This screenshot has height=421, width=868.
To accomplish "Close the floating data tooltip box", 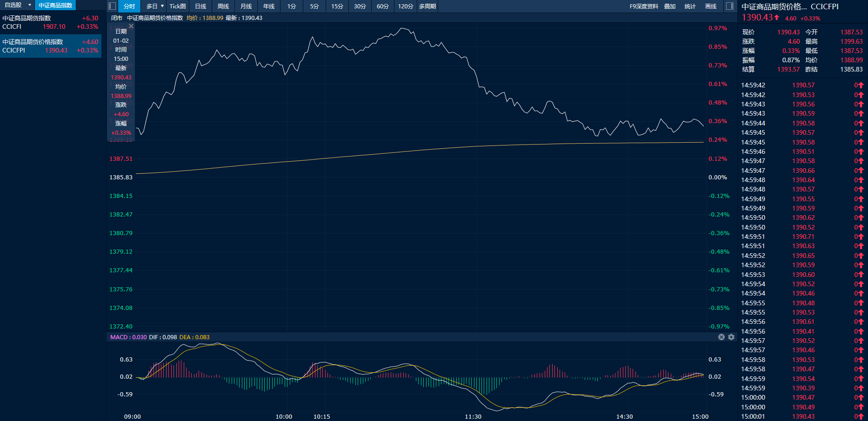I will (131, 26).
